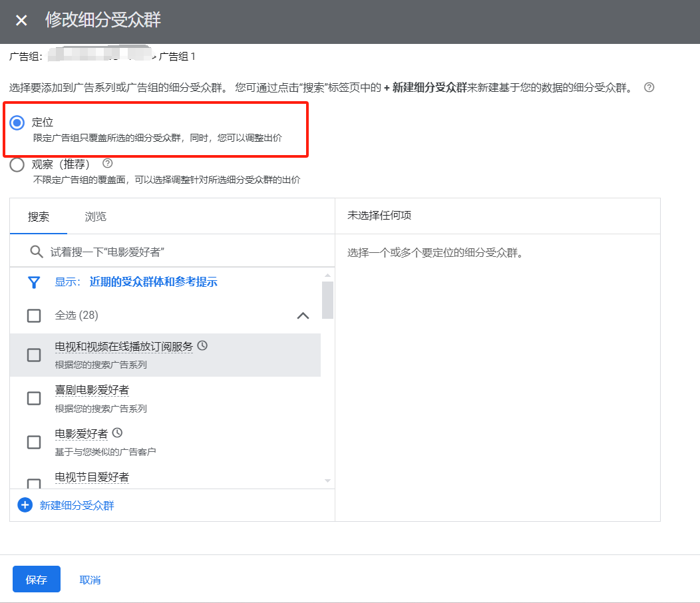Click the clock icon beside 电影爱好者
The image size is (700, 603).
point(117,433)
